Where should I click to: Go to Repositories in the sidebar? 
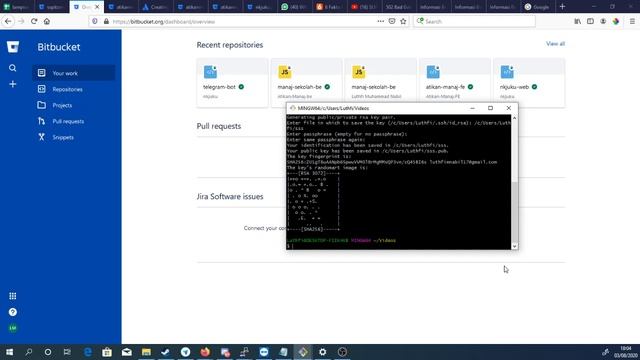pos(74,89)
